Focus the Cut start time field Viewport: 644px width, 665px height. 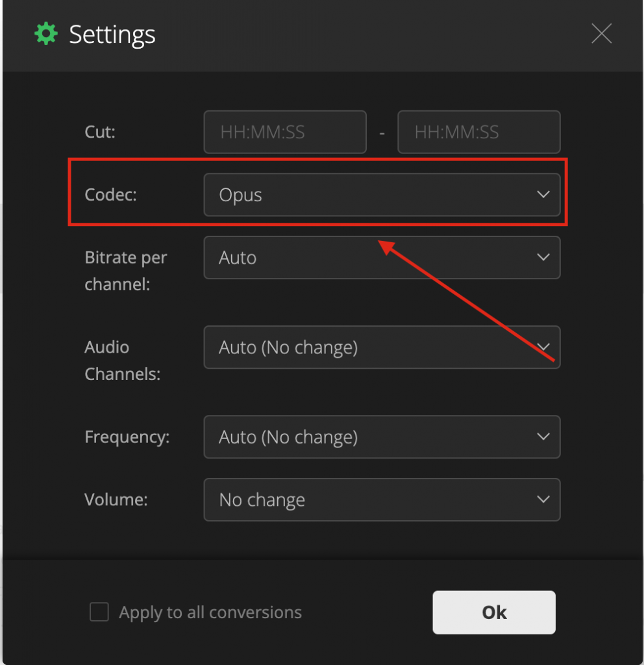click(x=285, y=132)
